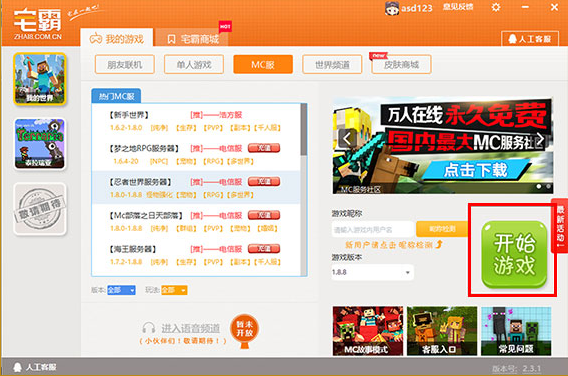The height and width of the screenshot is (376, 568).
Task: Click the 点击下载 banner button
Action: coord(475,170)
